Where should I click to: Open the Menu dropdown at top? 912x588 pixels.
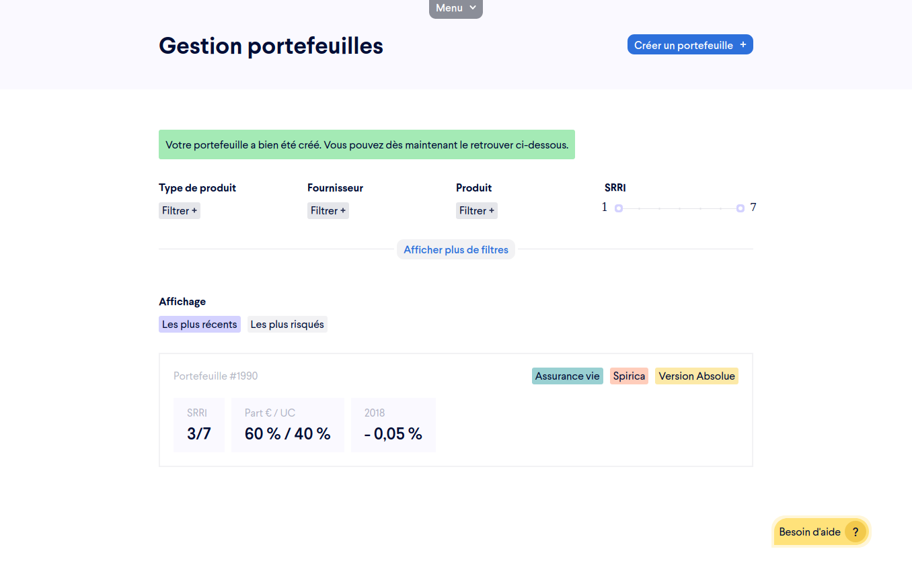(x=455, y=8)
